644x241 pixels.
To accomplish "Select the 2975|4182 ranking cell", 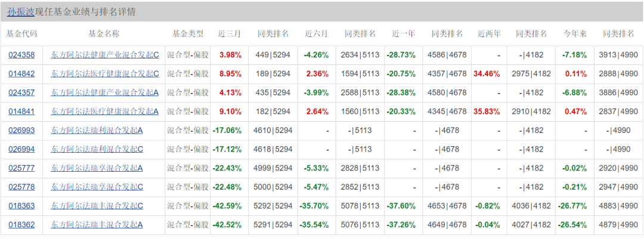I will point(531,73).
